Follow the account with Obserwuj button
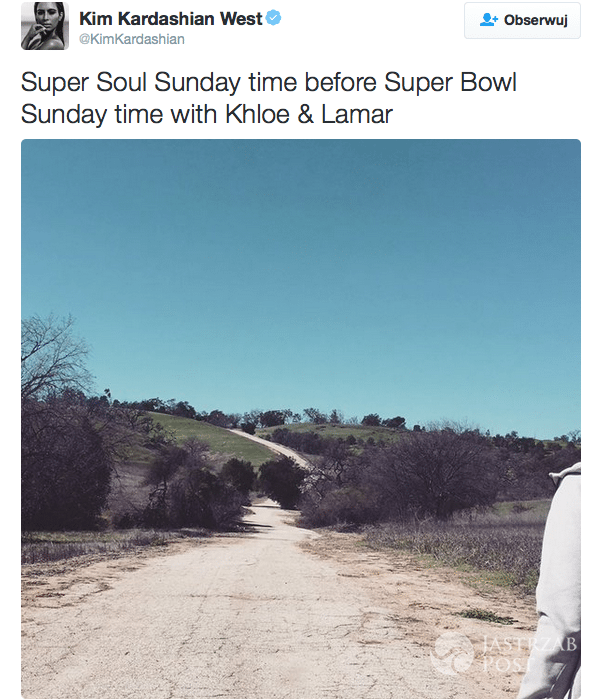 [x=522, y=20]
